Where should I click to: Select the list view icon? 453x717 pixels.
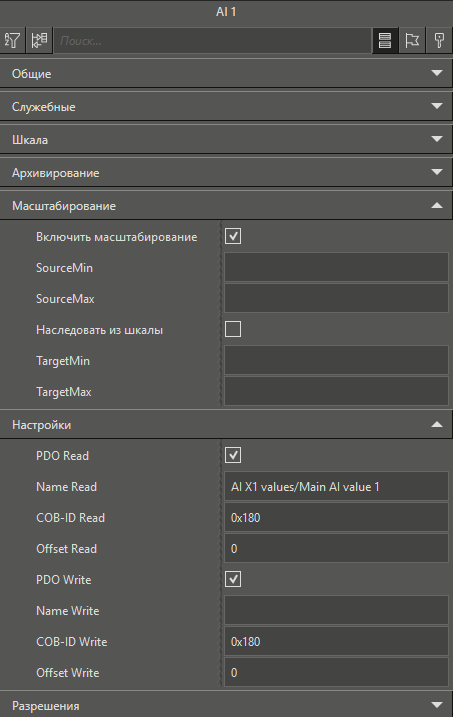pos(385,41)
